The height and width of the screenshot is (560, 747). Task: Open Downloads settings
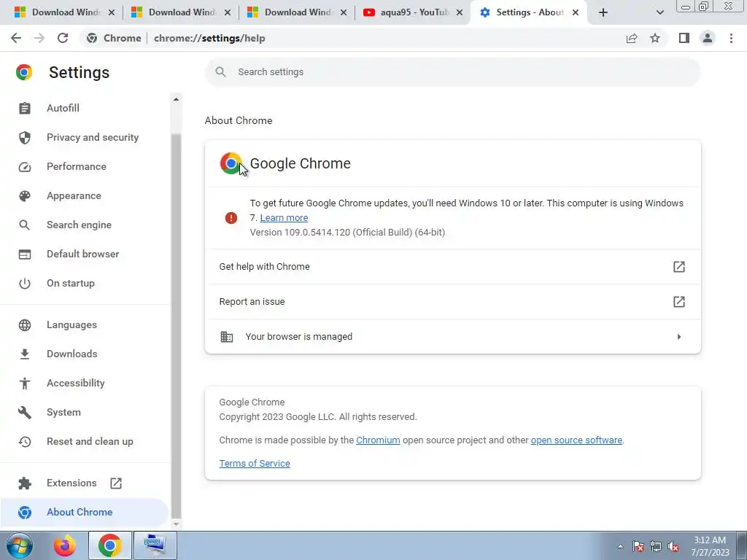[72, 354]
